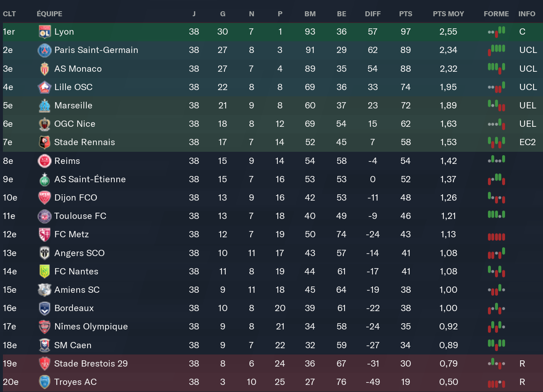543x392 pixels.
Task: Click the Marseille club crest icon
Action: click(45, 106)
